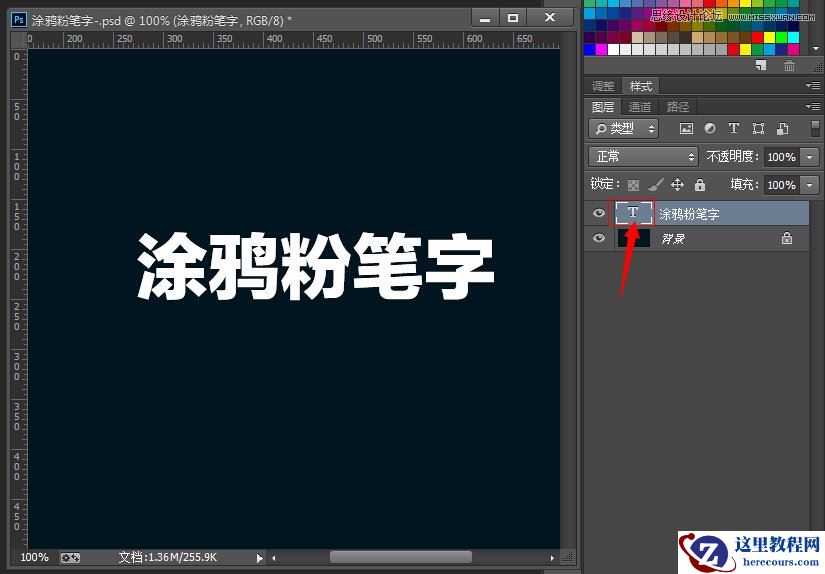Switch to the 样式 tab
The width and height of the screenshot is (825, 574).
point(640,86)
